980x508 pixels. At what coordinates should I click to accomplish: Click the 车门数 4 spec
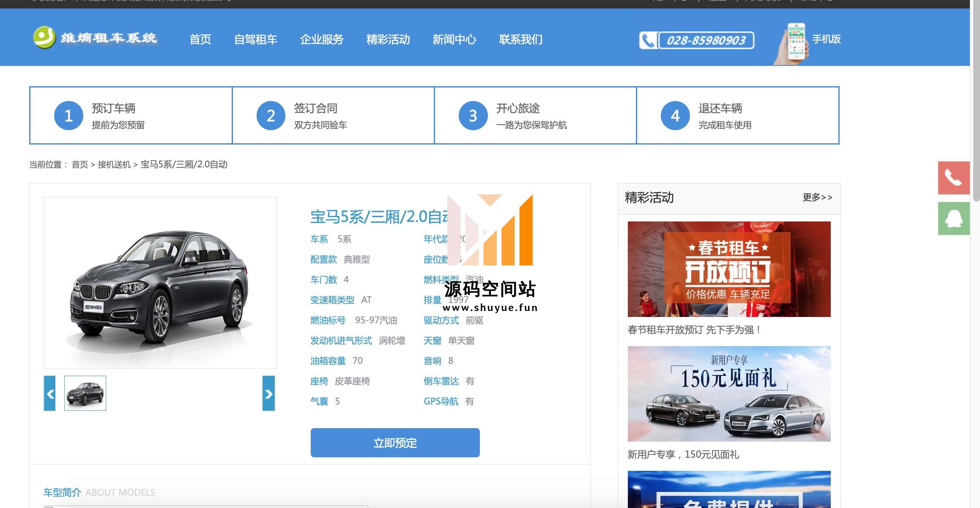tap(330, 280)
